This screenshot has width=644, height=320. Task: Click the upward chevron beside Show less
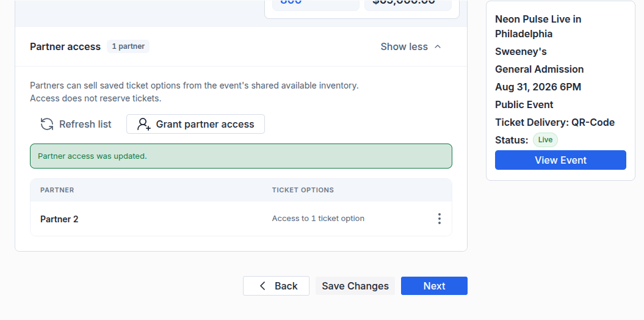pyautogui.click(x=438, y=46)
